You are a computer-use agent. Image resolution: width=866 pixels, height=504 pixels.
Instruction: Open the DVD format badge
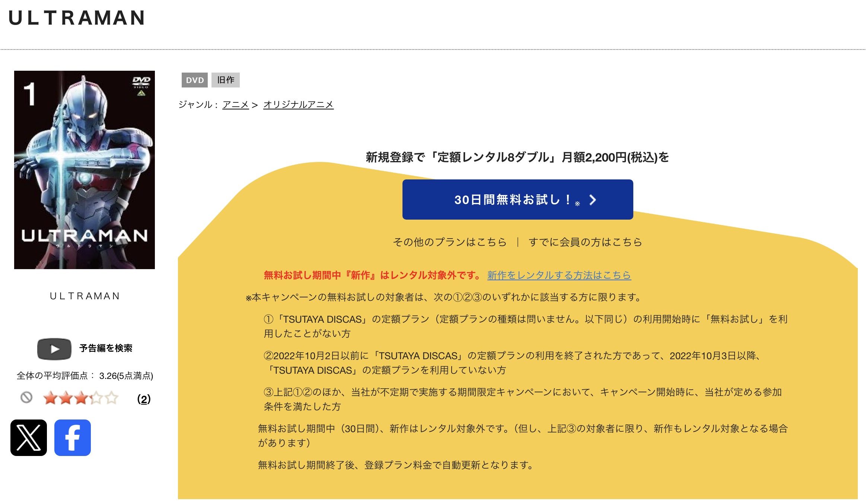pyautogui.click(x=195, y=80)
